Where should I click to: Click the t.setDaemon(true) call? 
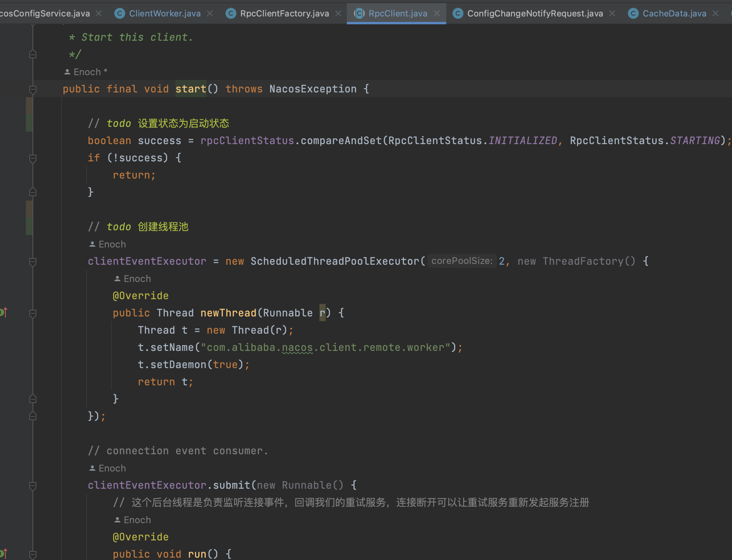pos(194,365)
